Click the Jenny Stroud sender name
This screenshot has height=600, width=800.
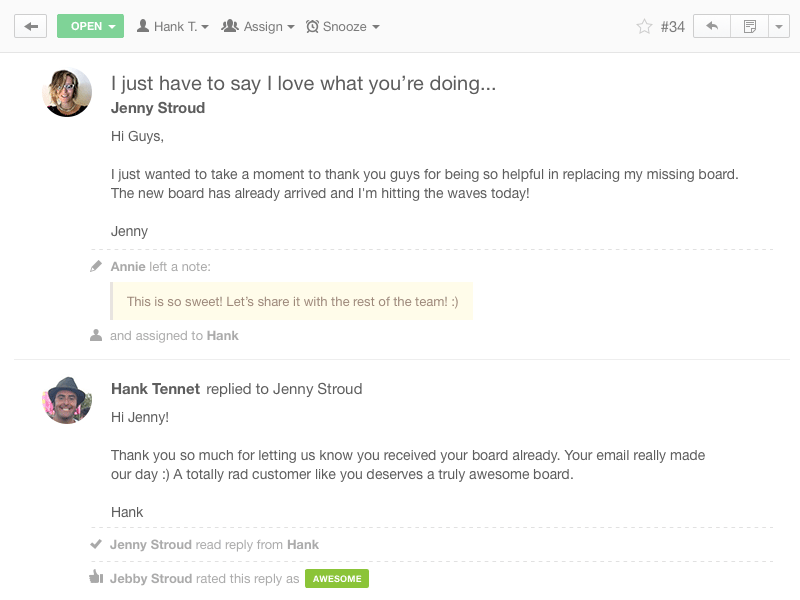tap(158, 108)
